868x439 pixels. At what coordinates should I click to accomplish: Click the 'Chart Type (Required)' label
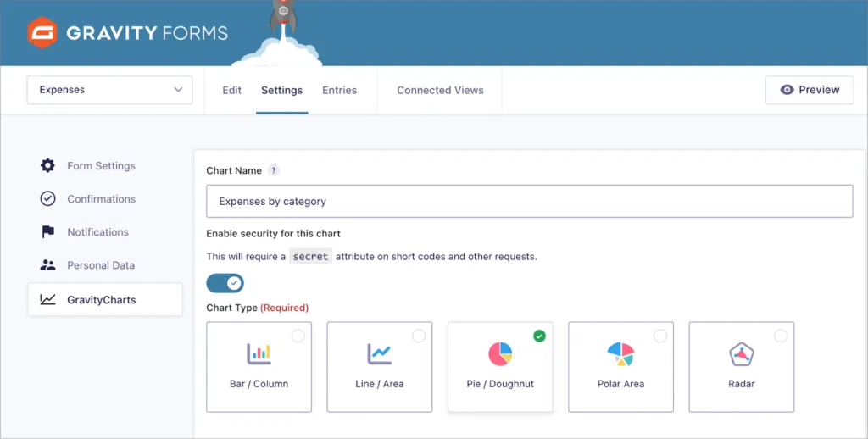pyautogui.click(x=258, y=308)
